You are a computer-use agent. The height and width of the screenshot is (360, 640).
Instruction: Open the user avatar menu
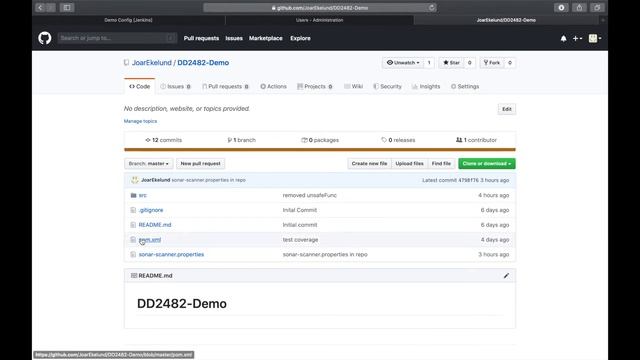(595, 38)
